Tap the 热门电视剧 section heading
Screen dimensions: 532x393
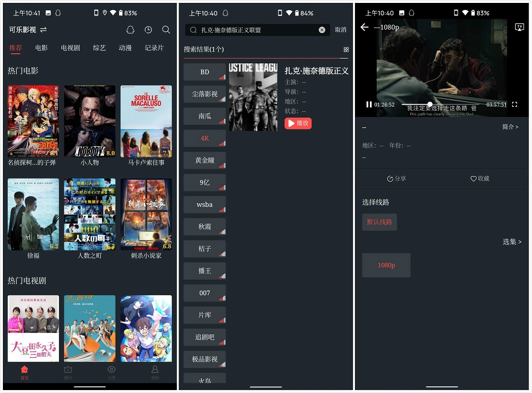(27, 281)
